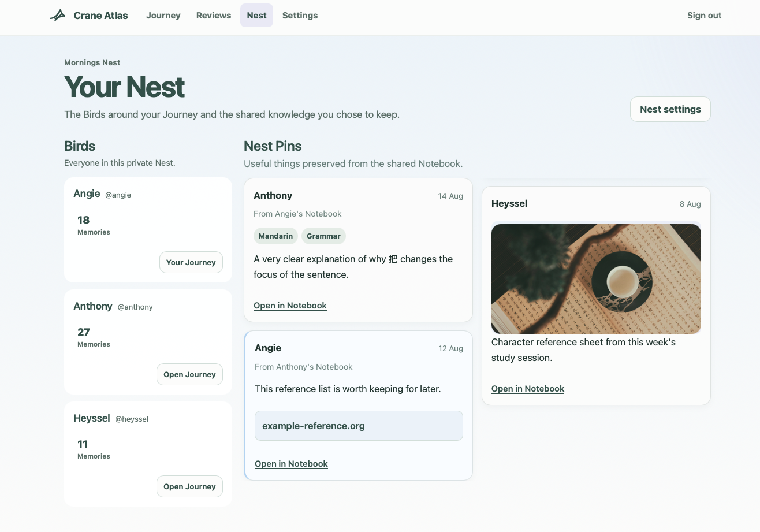The image size is (760, 532).
Task: Click Your Journey button on Angie's card
Action: 191,262
